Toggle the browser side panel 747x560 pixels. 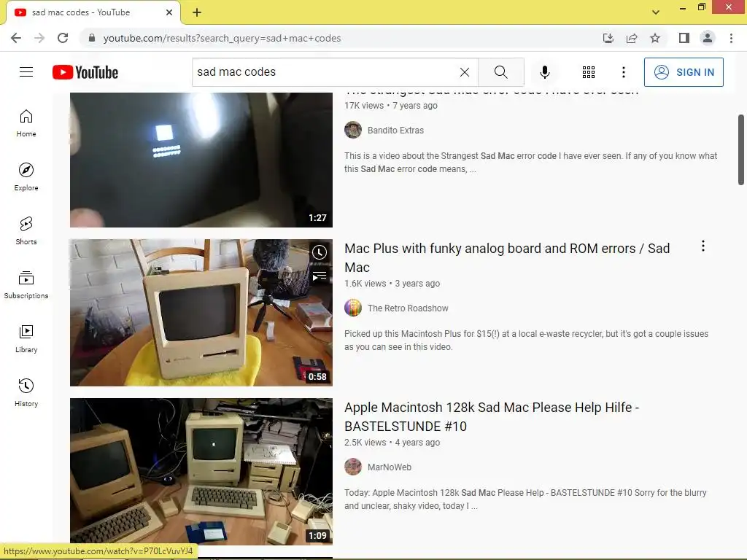684,38
